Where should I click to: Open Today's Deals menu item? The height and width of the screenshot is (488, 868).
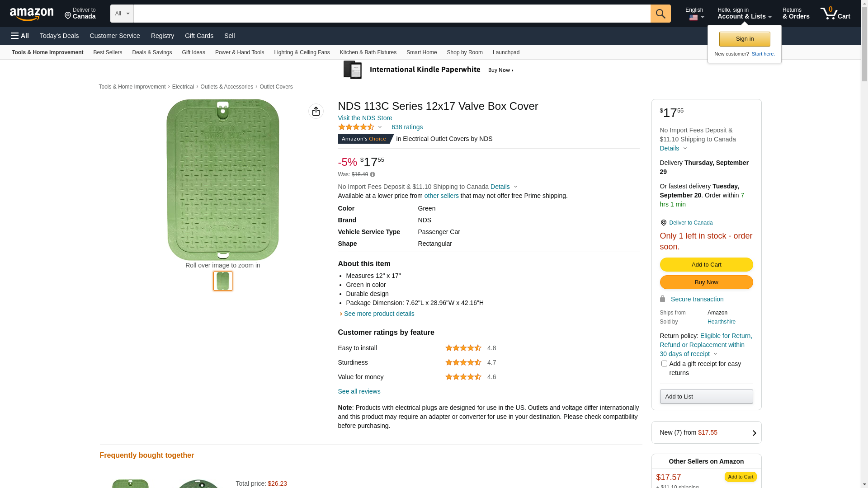[x=59, y=36]
